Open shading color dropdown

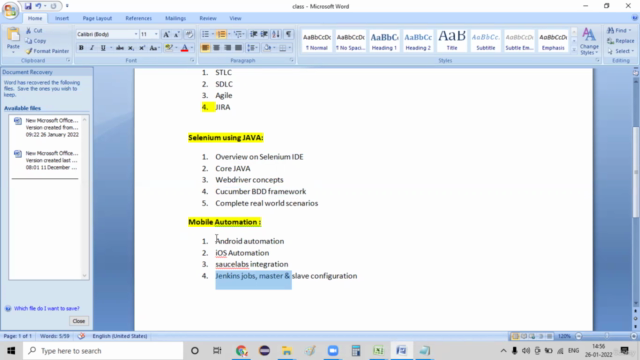coord(274,48)
